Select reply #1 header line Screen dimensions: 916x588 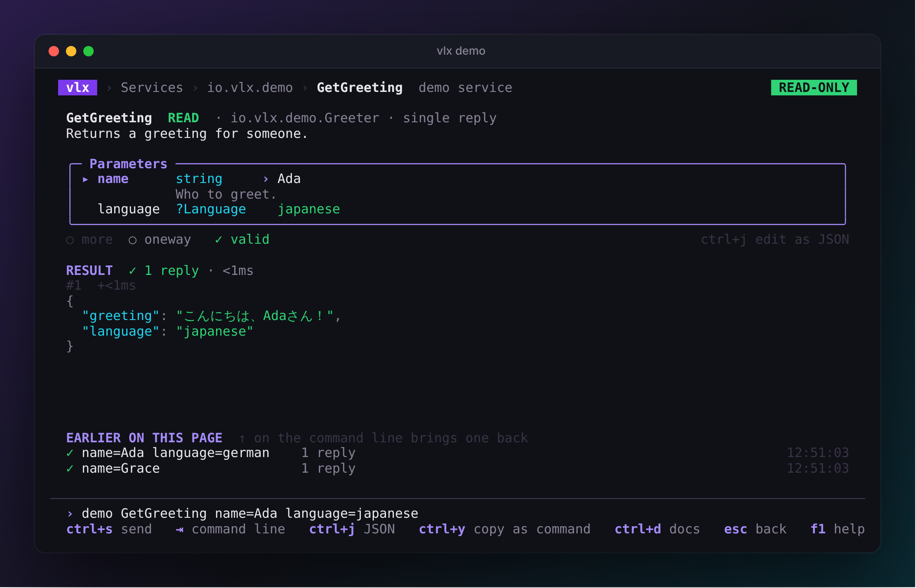click(x=101, y=285)
